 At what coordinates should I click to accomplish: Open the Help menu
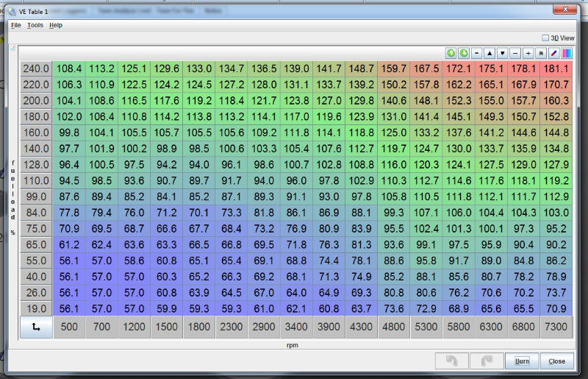point(56,25)
